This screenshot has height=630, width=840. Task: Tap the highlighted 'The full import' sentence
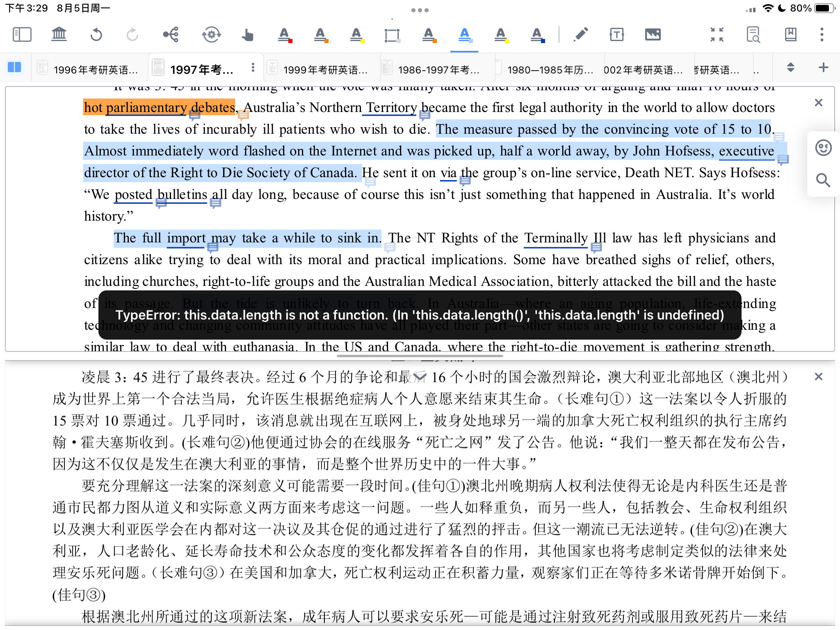click(247, 238)
